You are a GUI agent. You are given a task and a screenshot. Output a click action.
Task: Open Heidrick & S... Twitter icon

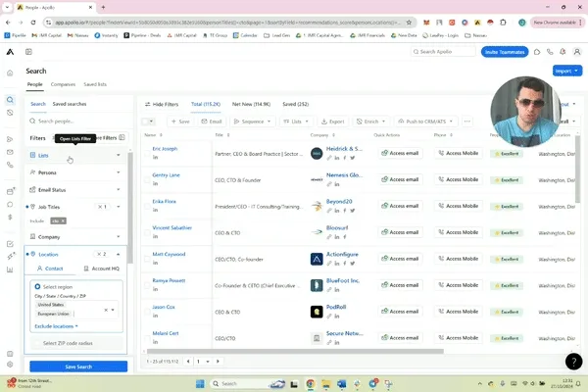[353, 158]
